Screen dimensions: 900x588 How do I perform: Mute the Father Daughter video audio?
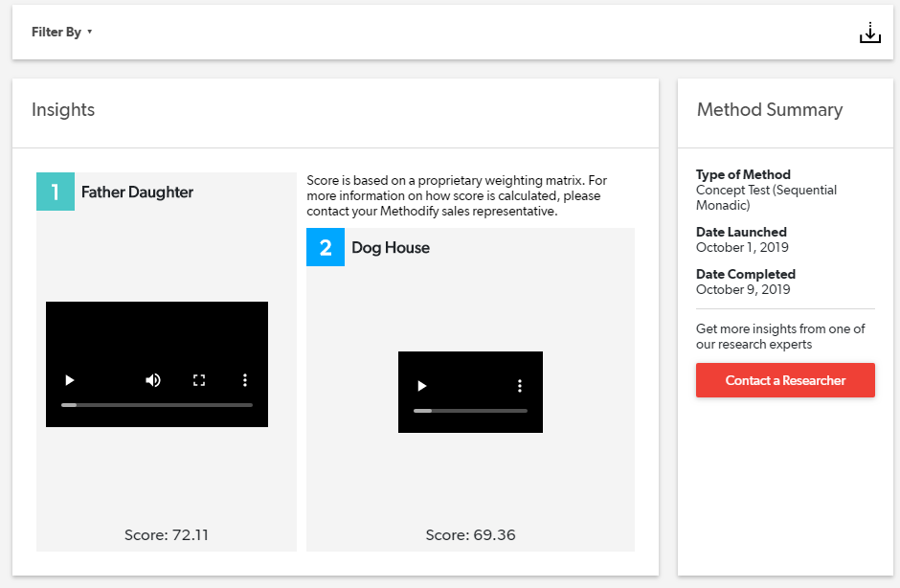(x=153, y=380)
